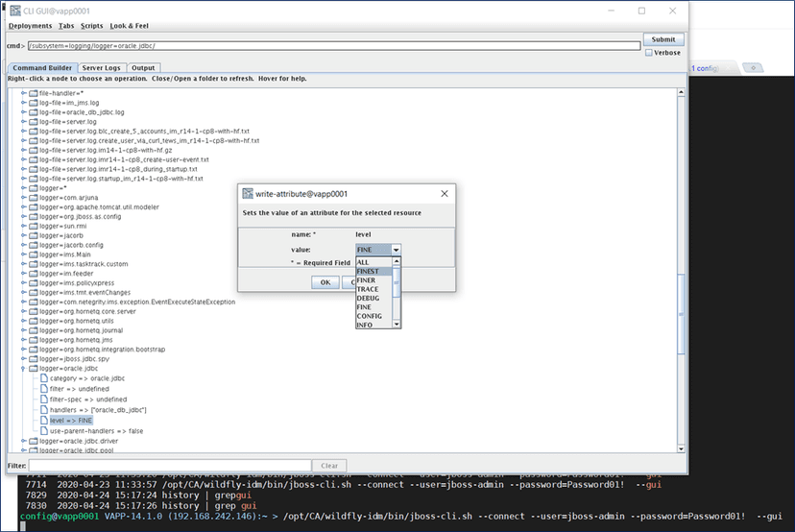Select DEBUG in the value dropdown list
This screenshot has height=532, width=795.
pyautogui.click(x=368, y=298)
